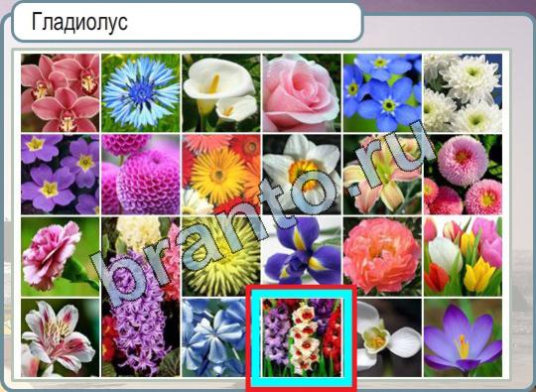Image resolution: width=536 pixels, height=392 pixels.
Task: Select the peach daylily picture
Action: click(x=382, y=175)
